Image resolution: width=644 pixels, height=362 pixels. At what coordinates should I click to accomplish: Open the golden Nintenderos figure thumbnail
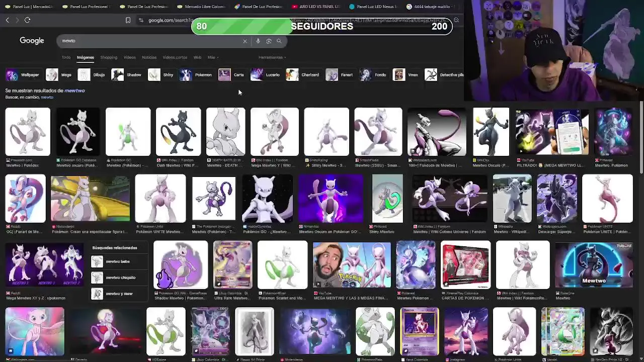(90, 198)
